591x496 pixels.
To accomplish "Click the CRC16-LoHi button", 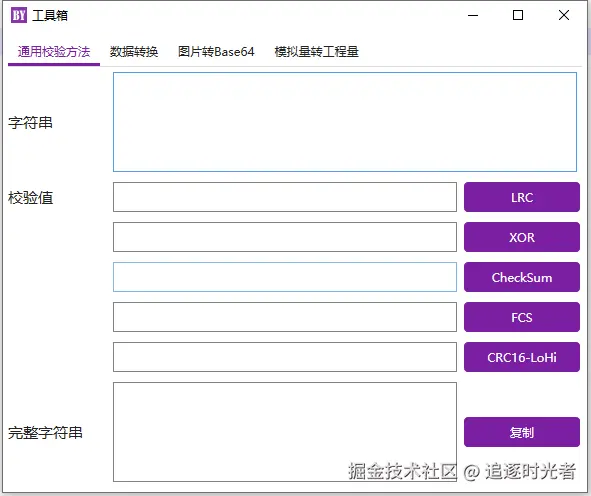I will click(522, 357).
